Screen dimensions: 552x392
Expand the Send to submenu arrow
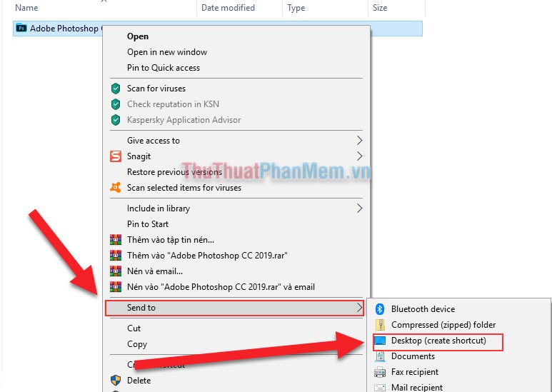[359, 308]
